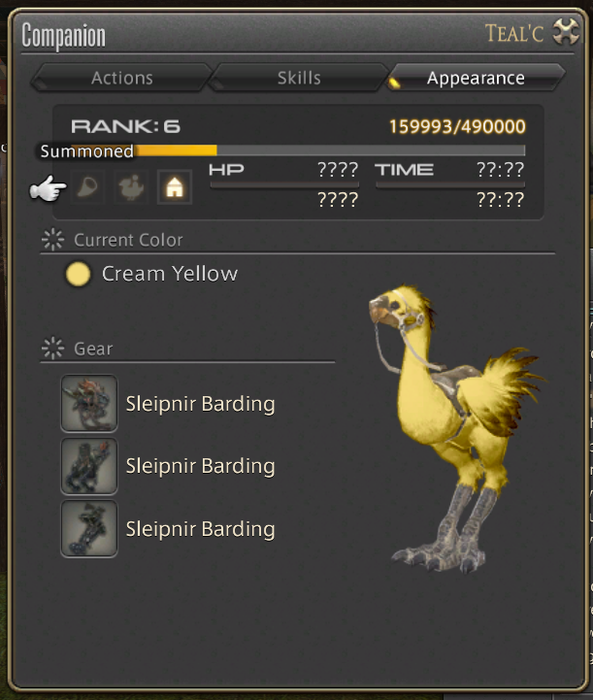593x700 pixels.
Task: Click the body Sleipnir Barding icon
Action: 89,466
